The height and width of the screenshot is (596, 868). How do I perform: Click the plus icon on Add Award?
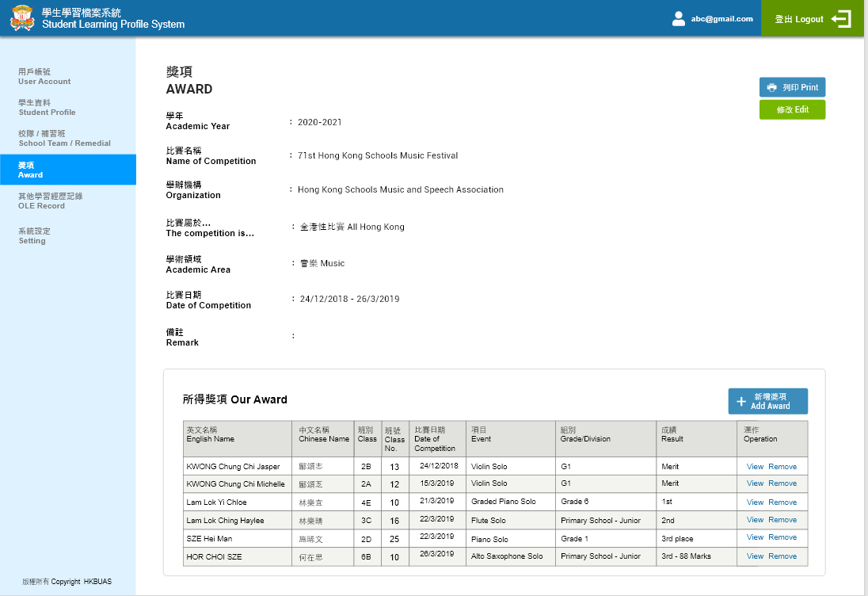(741, 402)
